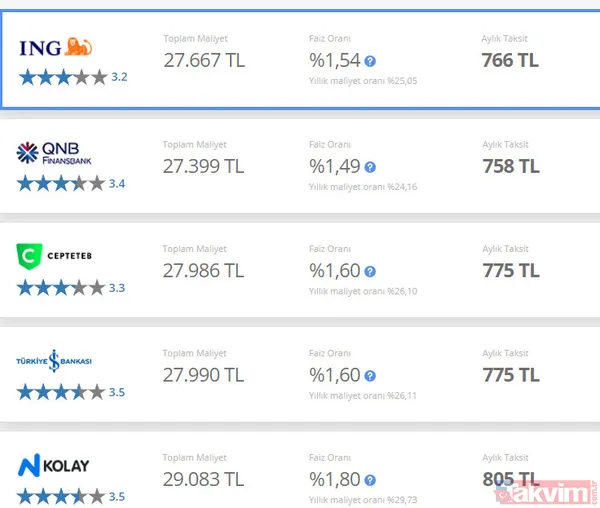This screenshot has width=600, height=508.
Task: Click the QNB Finansbank logo
Action: (55, 152)
